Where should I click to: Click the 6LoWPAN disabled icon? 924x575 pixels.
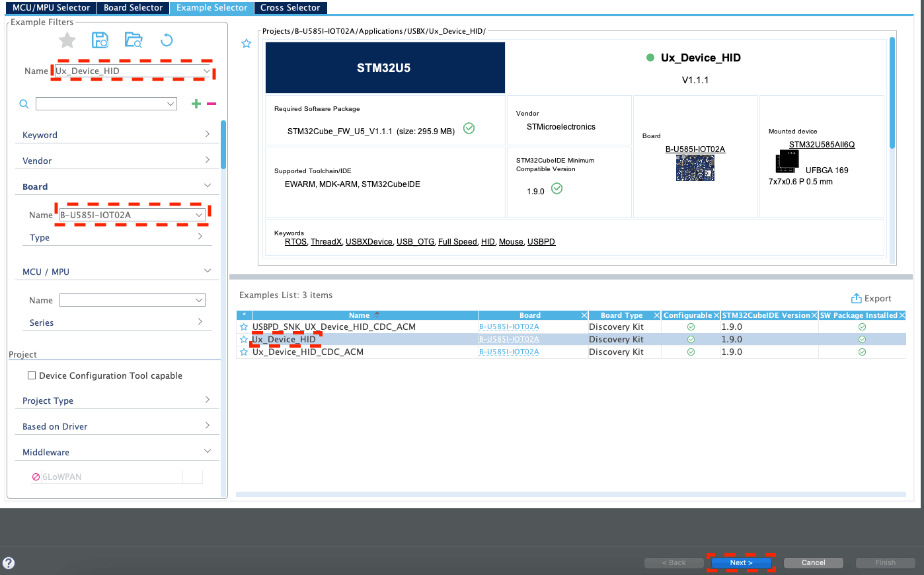point(36,477)
